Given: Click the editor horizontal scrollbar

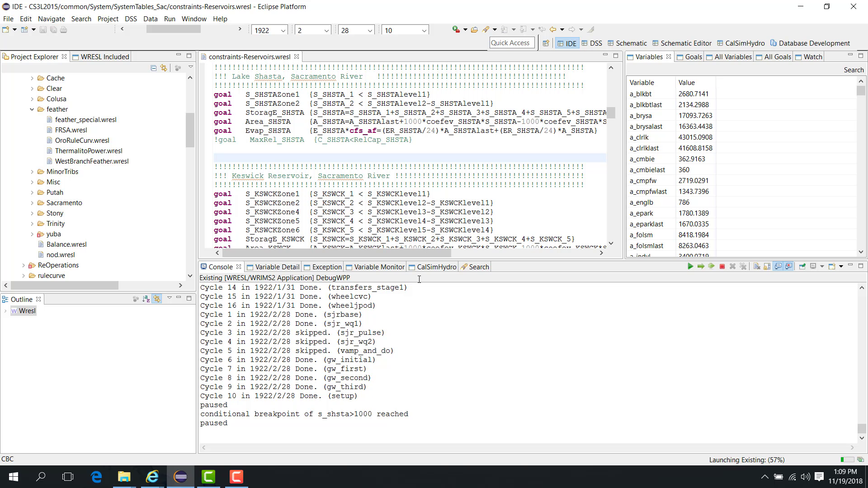Looking at the screenshot, I should point(336,253).
